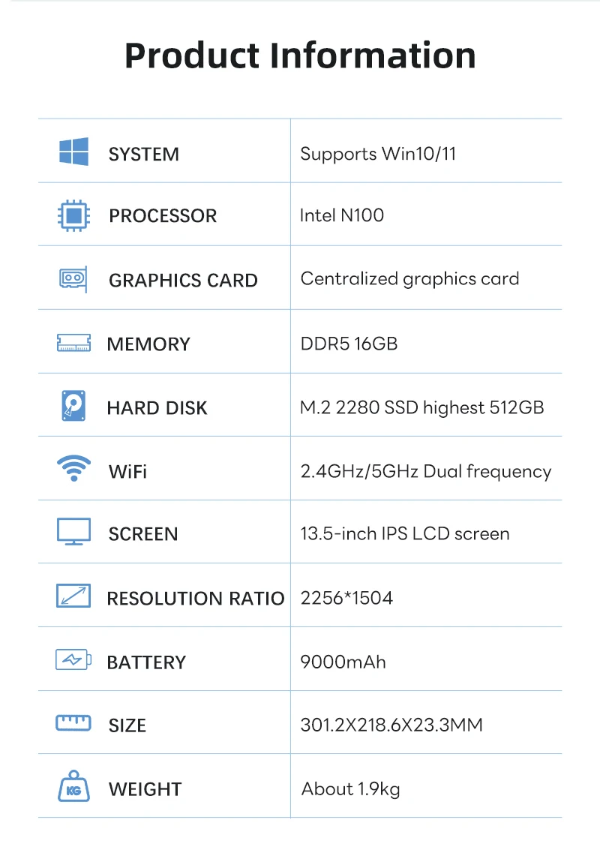Click the value Supports Win10/11

[378, 154]
